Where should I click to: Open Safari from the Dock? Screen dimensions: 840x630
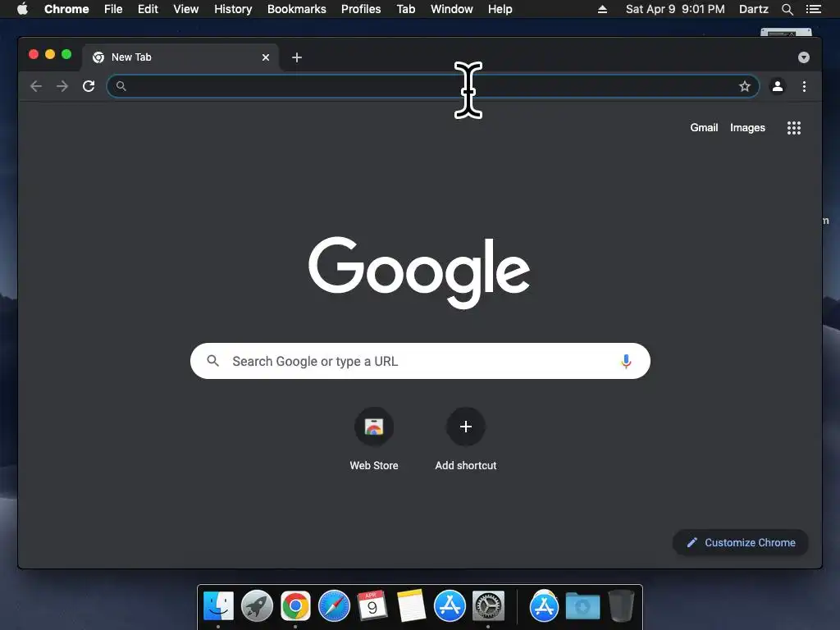pos(334,606)
